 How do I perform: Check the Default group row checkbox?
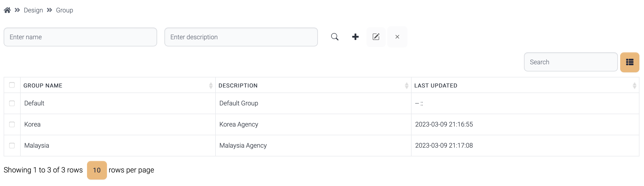click(x=12, y=103)
